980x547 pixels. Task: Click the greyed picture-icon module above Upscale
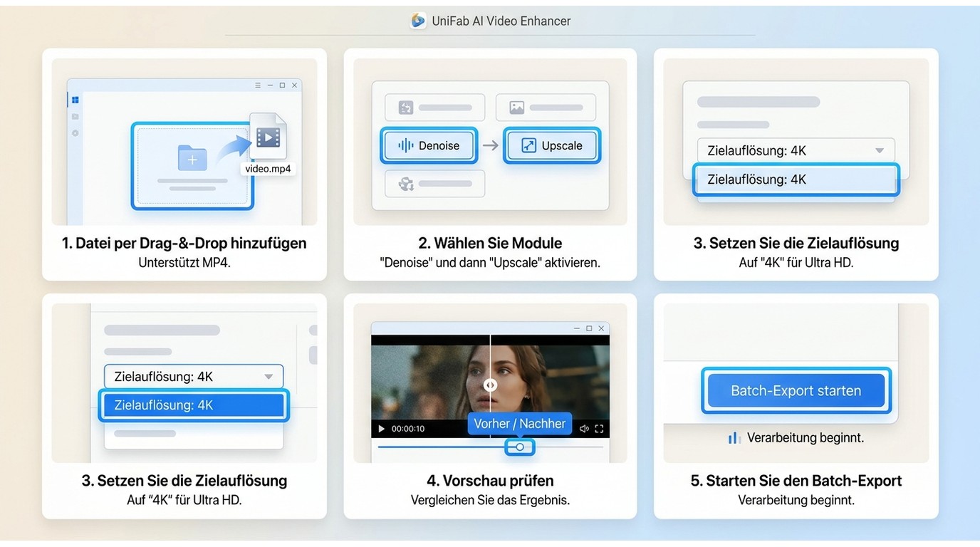546,108
